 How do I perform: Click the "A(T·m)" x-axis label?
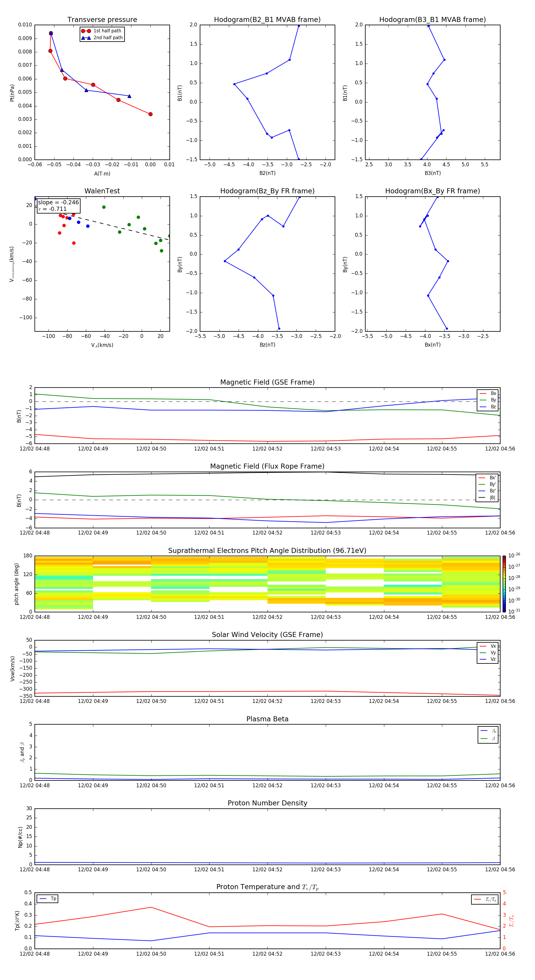pos(102,173)
